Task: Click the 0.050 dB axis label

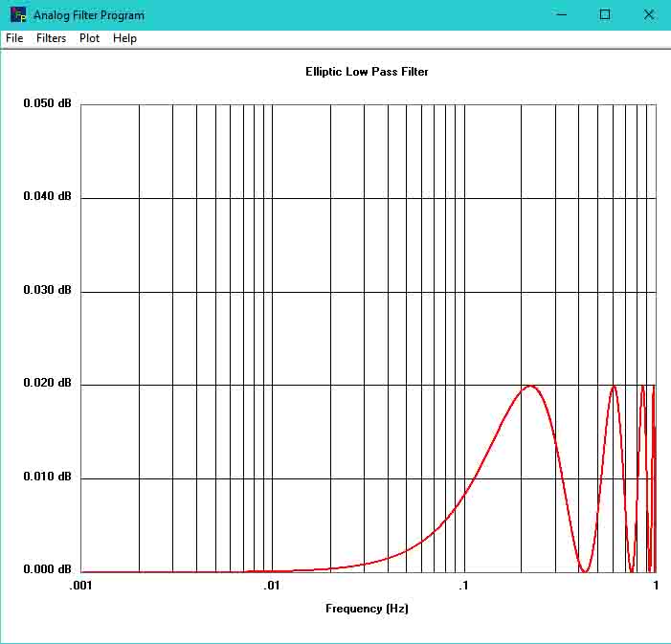Action: click(x=48, y=103)
